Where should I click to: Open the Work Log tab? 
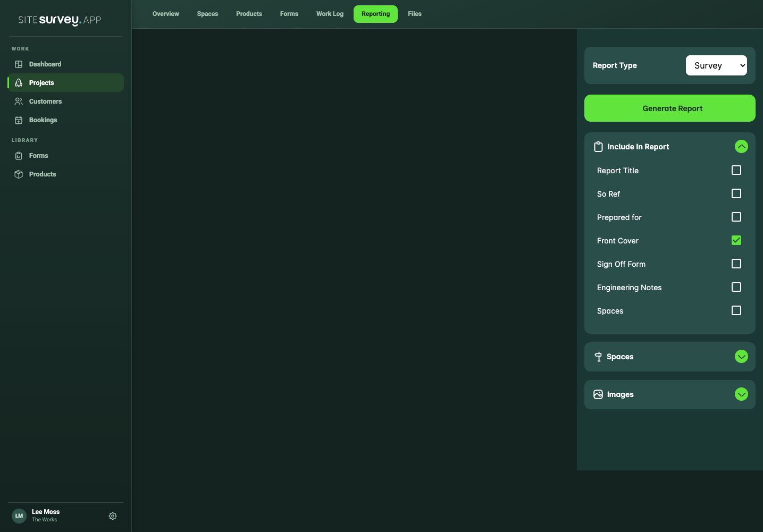pos(330,14)
